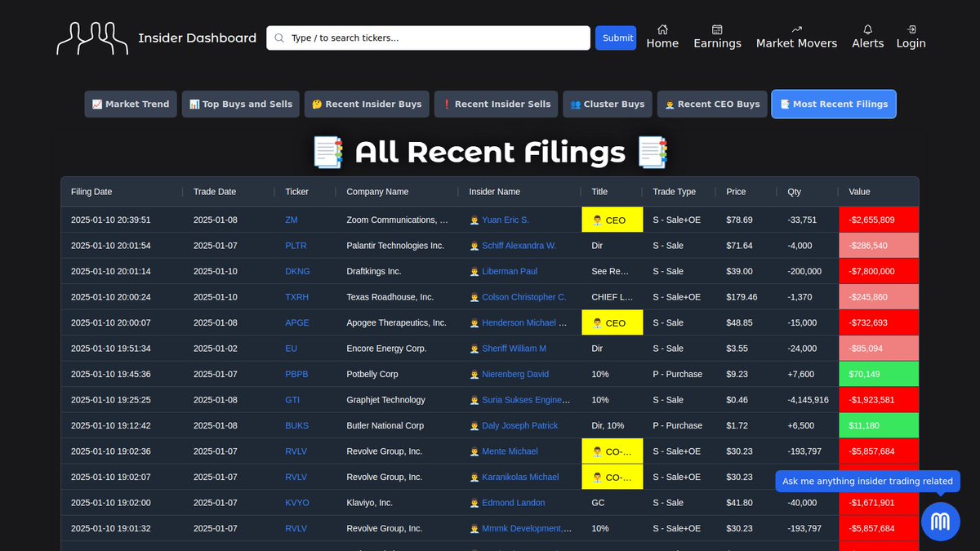
Task: Click the person icon beside Yuan Eric S.
Action: (474, 220)
